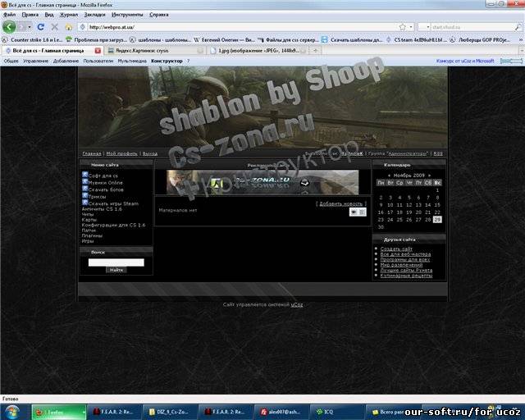Click the ? help item in admin bar
This screenshot has height=420, width=525.
pyautogui.click(x=188, y=61)
